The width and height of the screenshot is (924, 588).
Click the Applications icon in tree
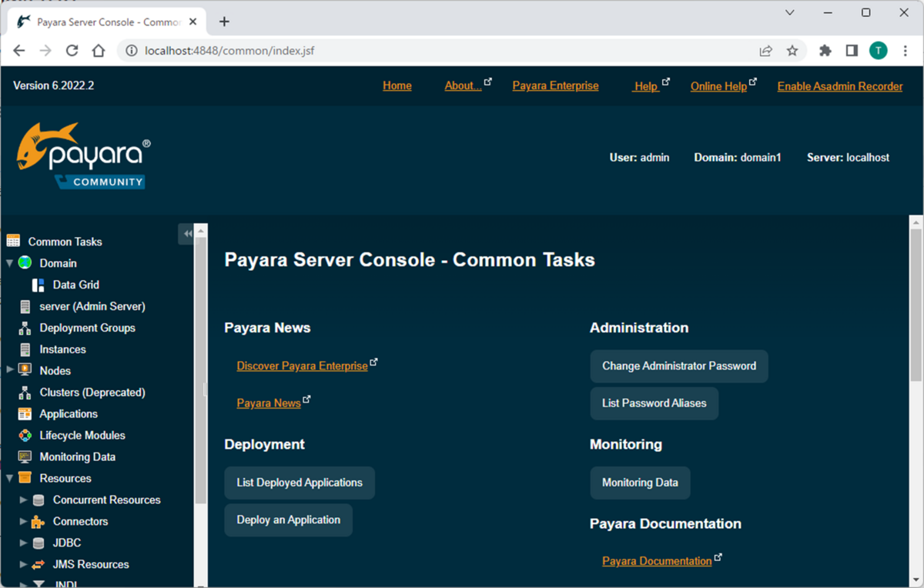coord(25,413)
